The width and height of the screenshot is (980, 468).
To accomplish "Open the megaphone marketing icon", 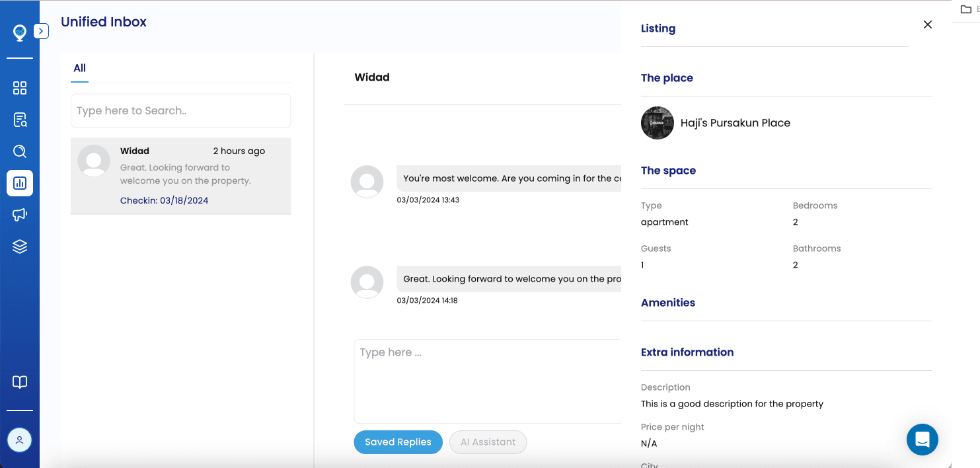I will (x=20, y=215).
